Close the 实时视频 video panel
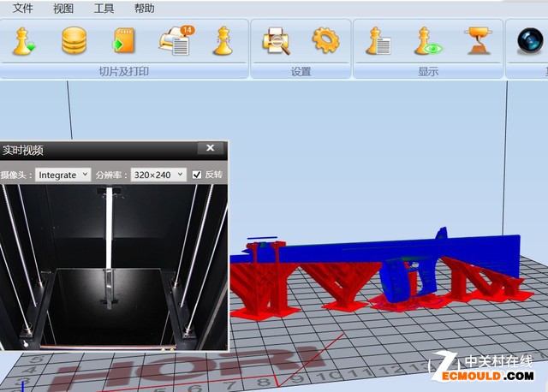Screen dimensions: 548x392 (211, 148)
